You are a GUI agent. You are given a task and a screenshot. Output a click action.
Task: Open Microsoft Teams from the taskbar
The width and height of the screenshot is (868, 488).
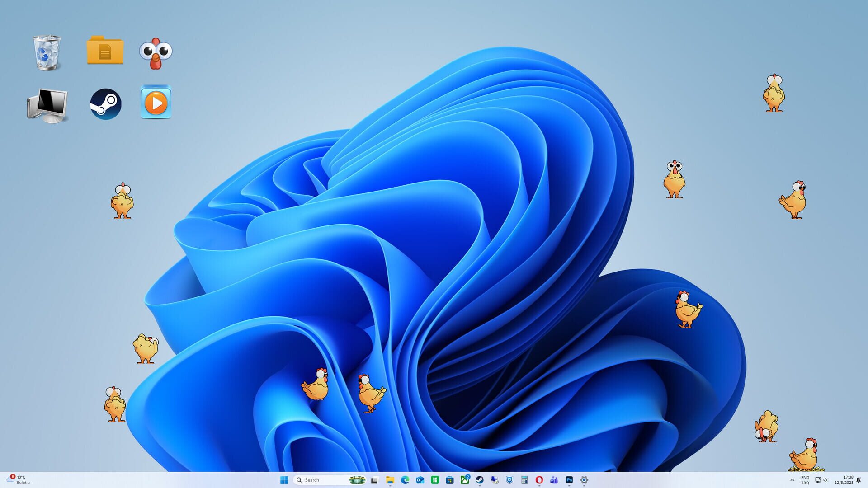554,480
